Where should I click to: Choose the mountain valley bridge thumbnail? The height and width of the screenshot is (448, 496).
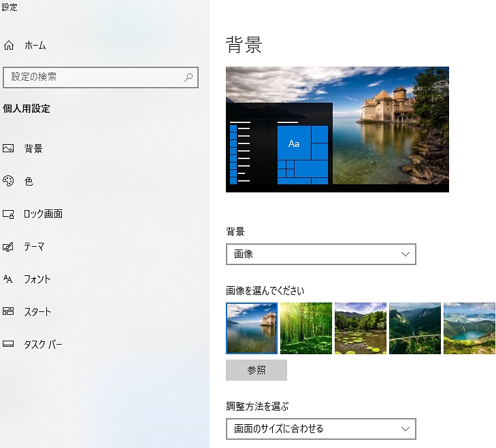pyautogui.click(x=415, y=328)
